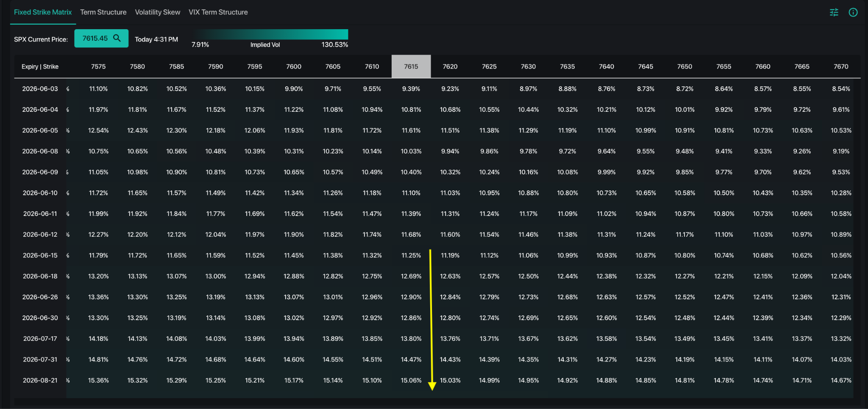The width and height of the screenshot is (868, 409).
Task: Click the SPX price 7615.45 button
Action: pos(101,39)
